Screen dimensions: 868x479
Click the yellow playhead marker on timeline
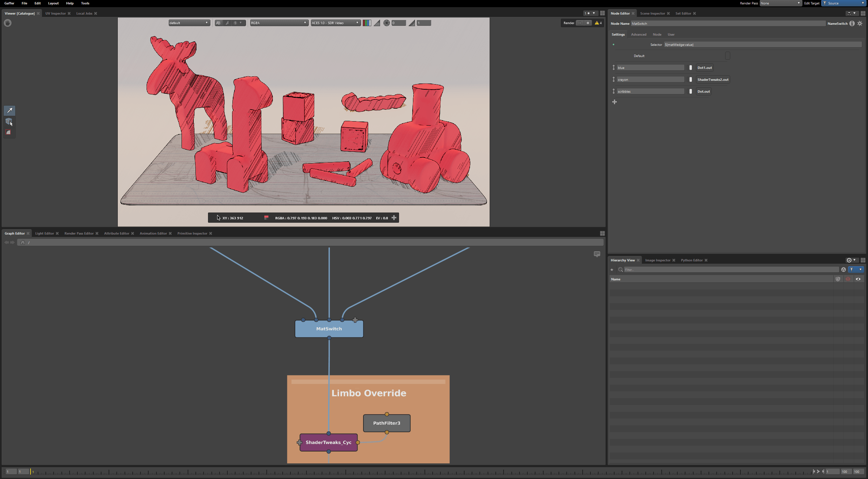click(31, 471)
